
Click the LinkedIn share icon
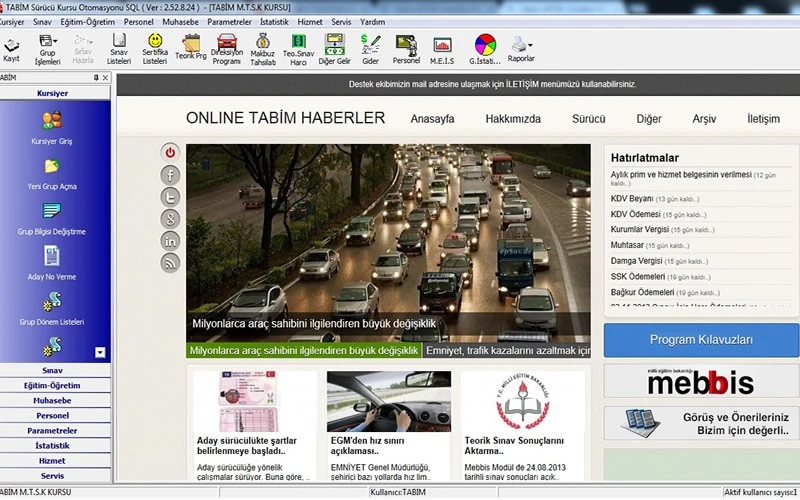click(170, 241)
